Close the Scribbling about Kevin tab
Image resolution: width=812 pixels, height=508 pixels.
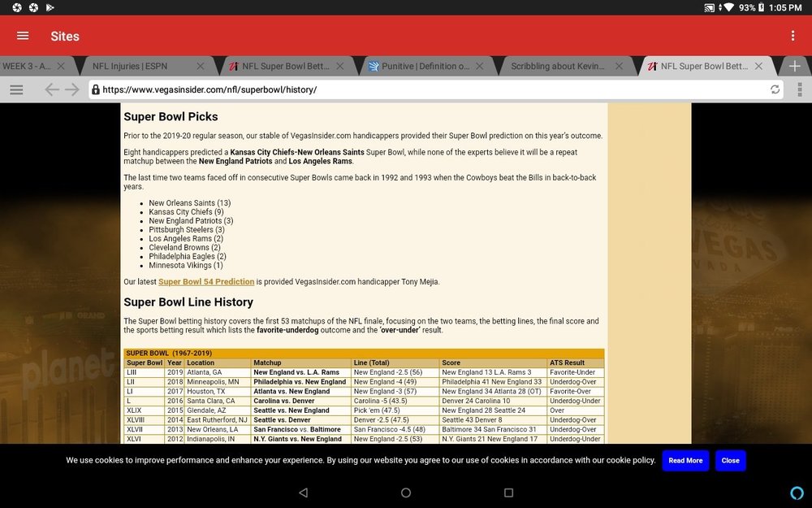click(x=619, y=67)
